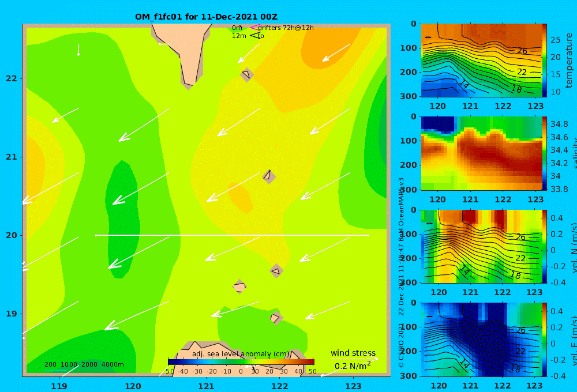Click the 'wind stress' label
Viewport: 577px width, 392px height.
353,353
